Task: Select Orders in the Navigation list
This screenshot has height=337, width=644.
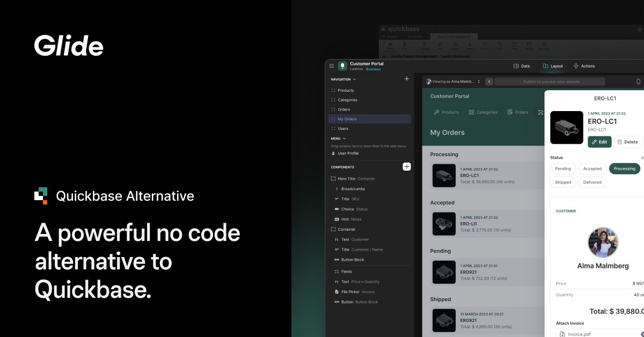Action: tap(370, 109)
